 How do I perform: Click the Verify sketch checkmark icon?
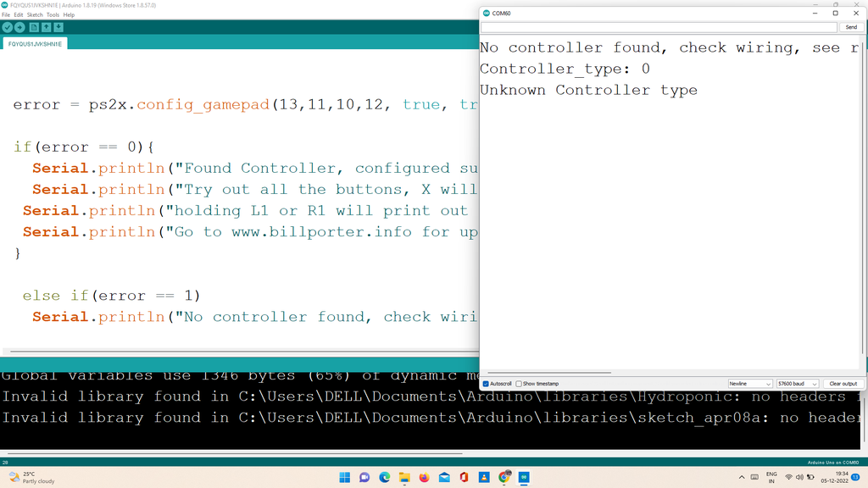(x=7, y=27)
